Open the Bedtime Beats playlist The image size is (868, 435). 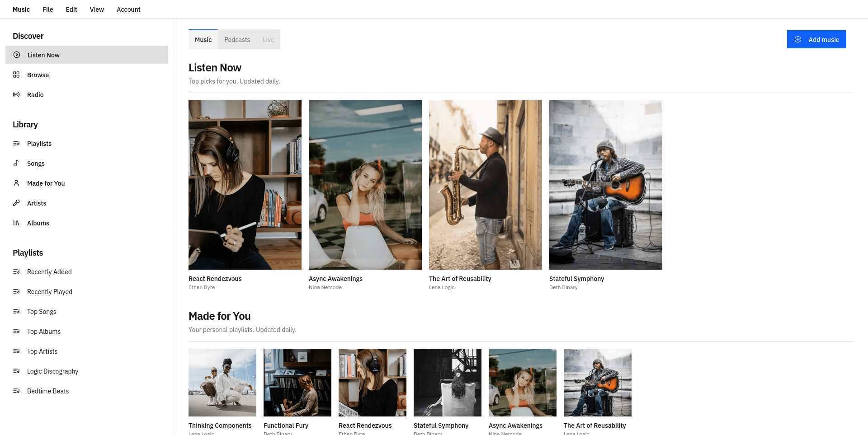click(x=87, y=391)
